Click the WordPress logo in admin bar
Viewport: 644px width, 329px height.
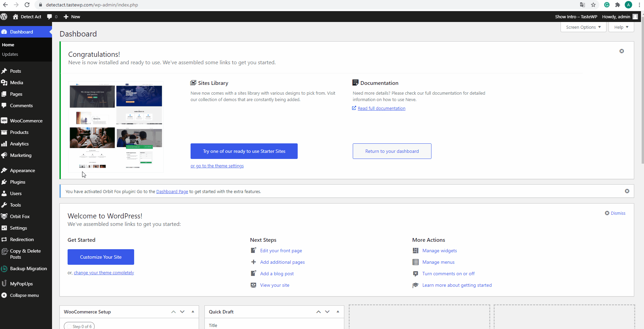point(4,17)
